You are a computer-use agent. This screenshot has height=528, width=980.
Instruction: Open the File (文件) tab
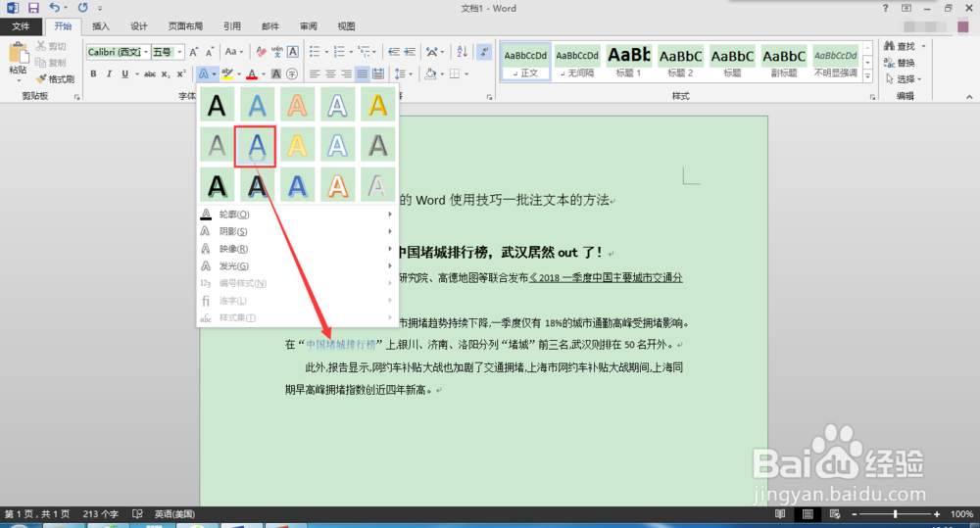(x=21, y=26)
